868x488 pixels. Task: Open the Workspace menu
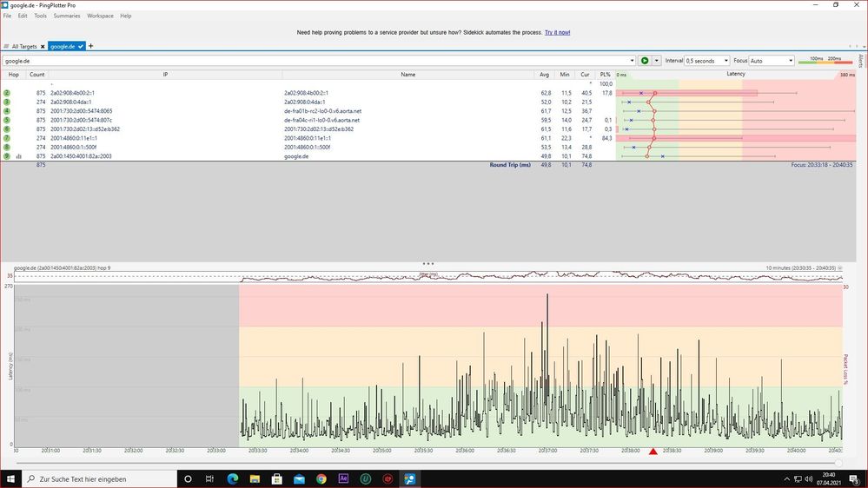(x=100, y=16)
